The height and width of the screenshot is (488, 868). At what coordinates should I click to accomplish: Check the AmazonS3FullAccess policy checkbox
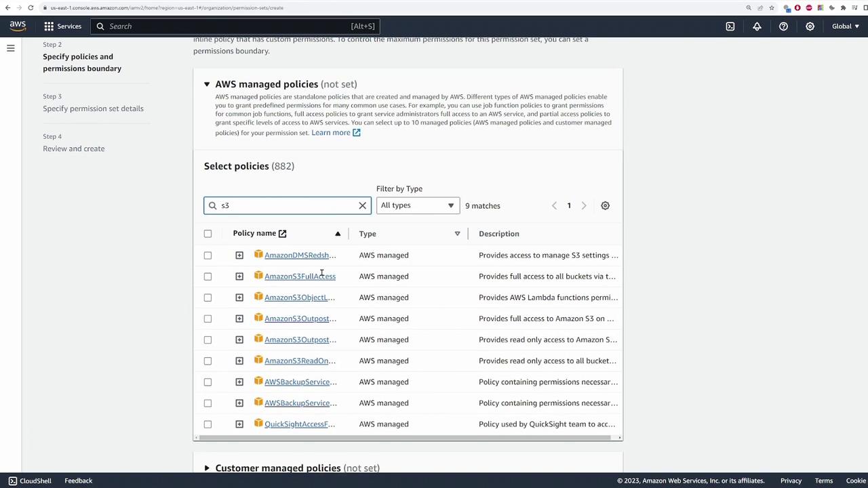(x=208, y=277)
